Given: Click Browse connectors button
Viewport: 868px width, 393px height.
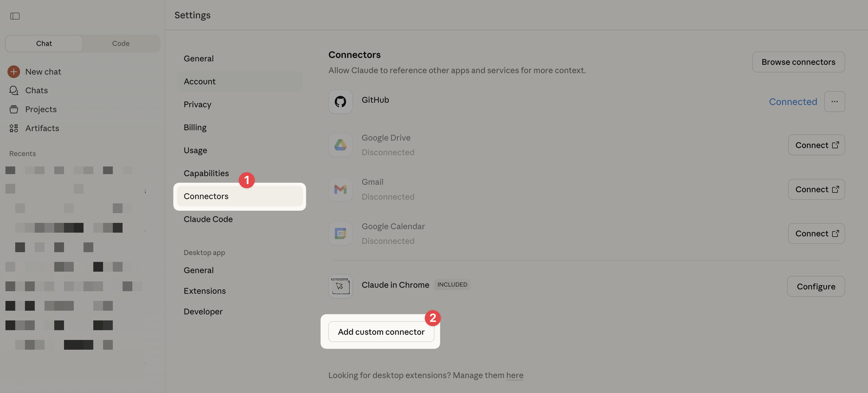Looking at the screenshot, I should pyautogui.click(x=798, y=62).
